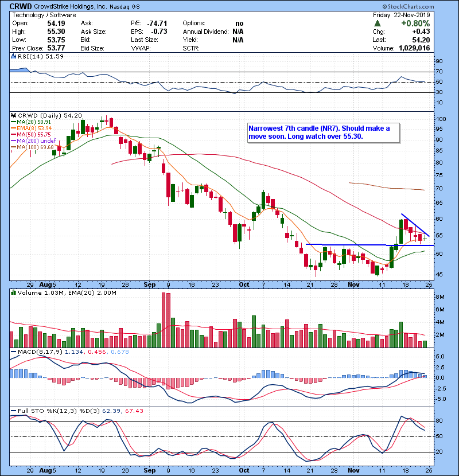The height and width of the screenshot is (476, 459).
Task: Click the Low price value 53.75
Action: [x=56, y=40]
